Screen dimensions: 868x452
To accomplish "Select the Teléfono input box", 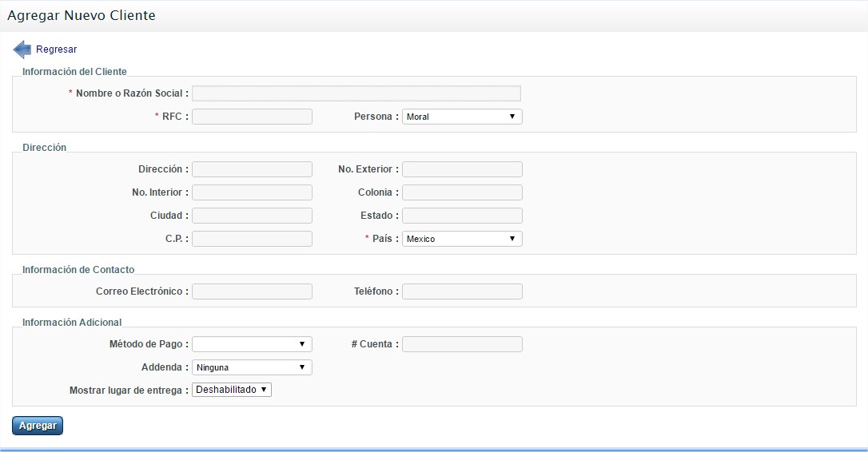I will (462, 291).
